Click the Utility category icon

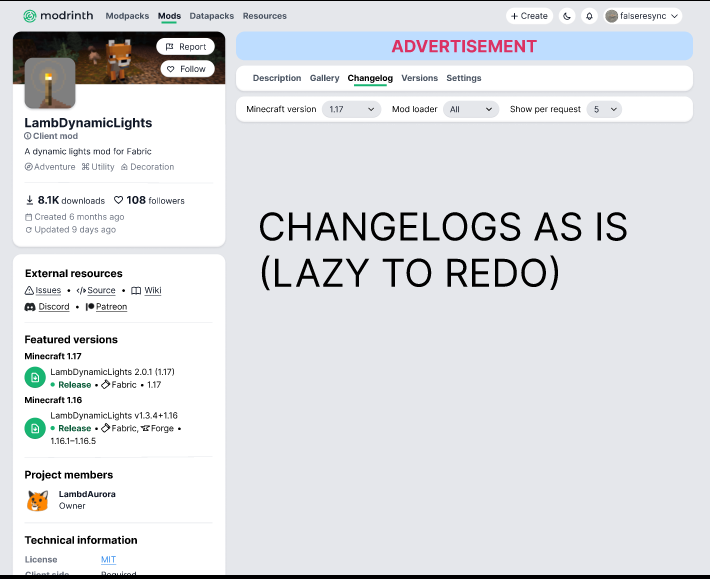point(86,167)
